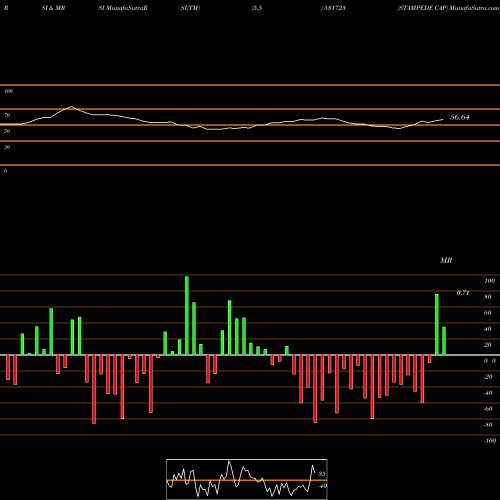Click the RSI axis label 30
This screenshot has height=500, width=500.
[7, 147]
